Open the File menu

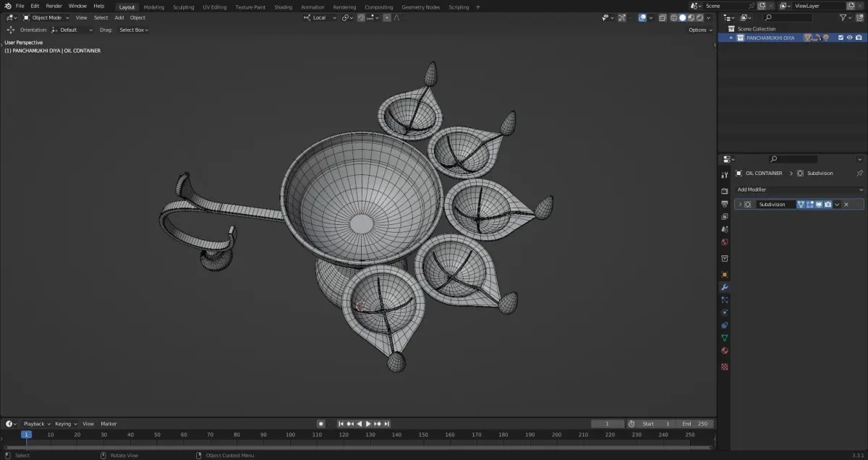point(20,6)
